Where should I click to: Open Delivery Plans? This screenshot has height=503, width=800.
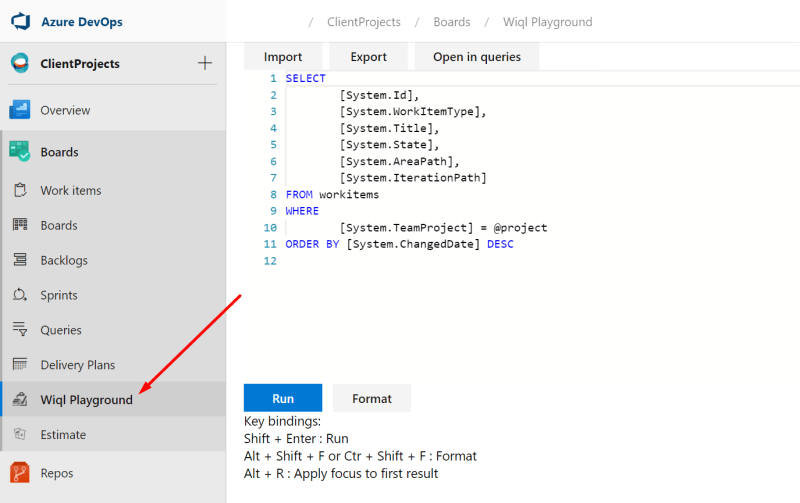78,365
